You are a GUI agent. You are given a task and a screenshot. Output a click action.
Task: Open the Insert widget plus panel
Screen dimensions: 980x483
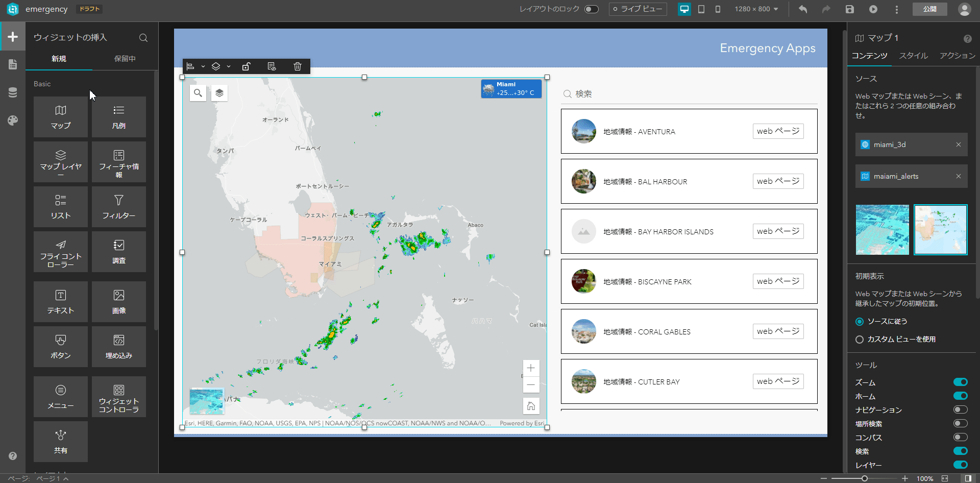(13, 37)
